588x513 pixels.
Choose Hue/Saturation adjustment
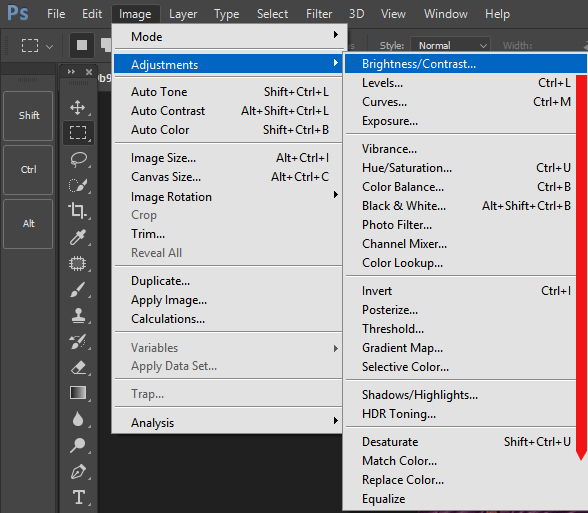click(460, 168)
